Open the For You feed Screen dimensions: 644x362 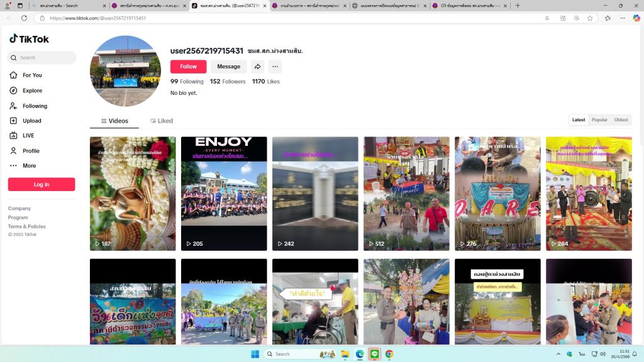pos(31,75)
